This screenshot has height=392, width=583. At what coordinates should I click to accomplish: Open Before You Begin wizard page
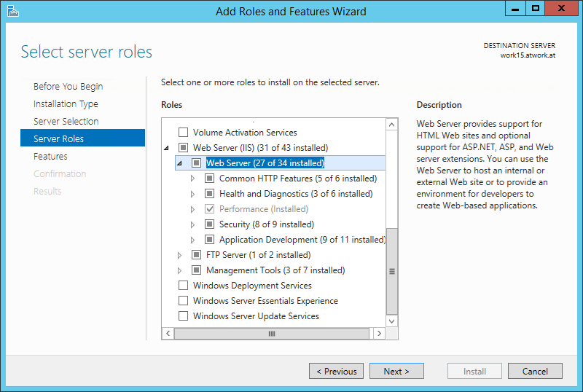[68, 87]
